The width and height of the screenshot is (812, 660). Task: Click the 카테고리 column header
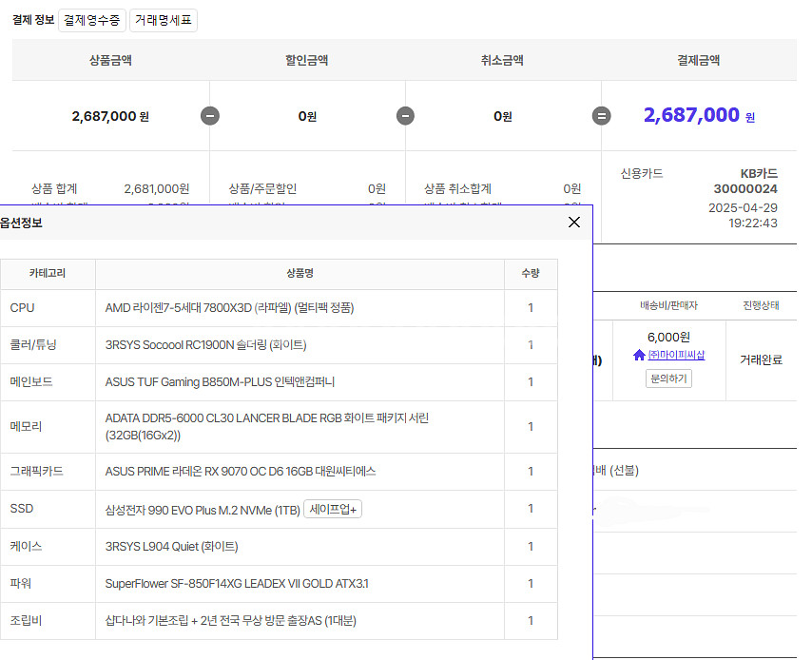pyautogui.click(x=48, y=274)
